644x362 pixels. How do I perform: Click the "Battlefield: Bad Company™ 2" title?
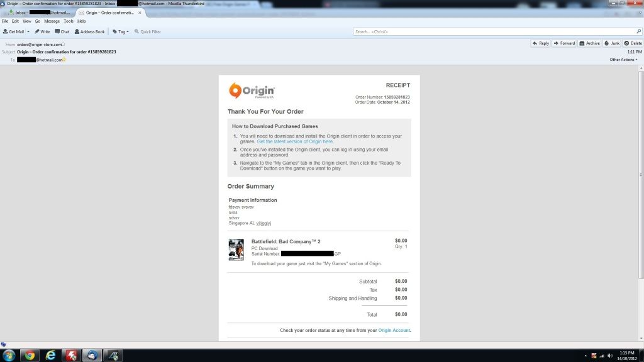point(286,242)
